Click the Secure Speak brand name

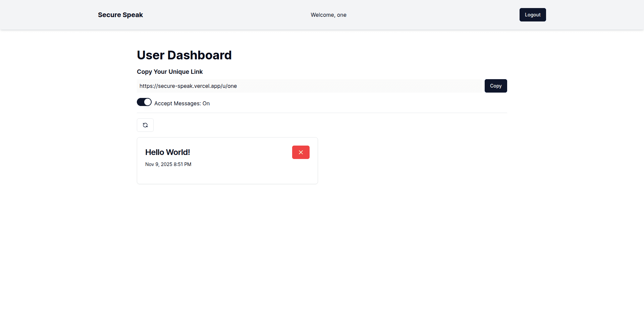120,15
